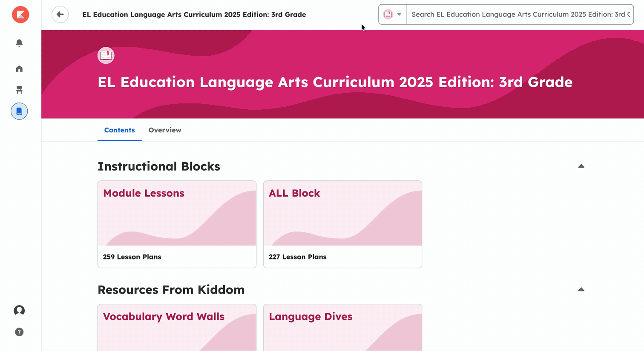Open the search scope dropdown
Image resolution: width=644 pixels, height=351 pixels.
coord(392,14)
